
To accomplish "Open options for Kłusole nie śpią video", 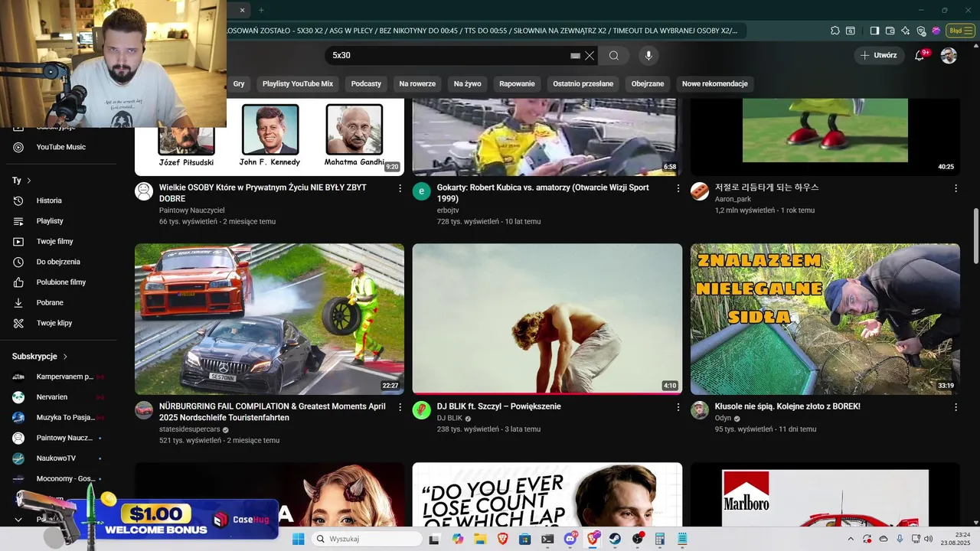I will point(955,407).
